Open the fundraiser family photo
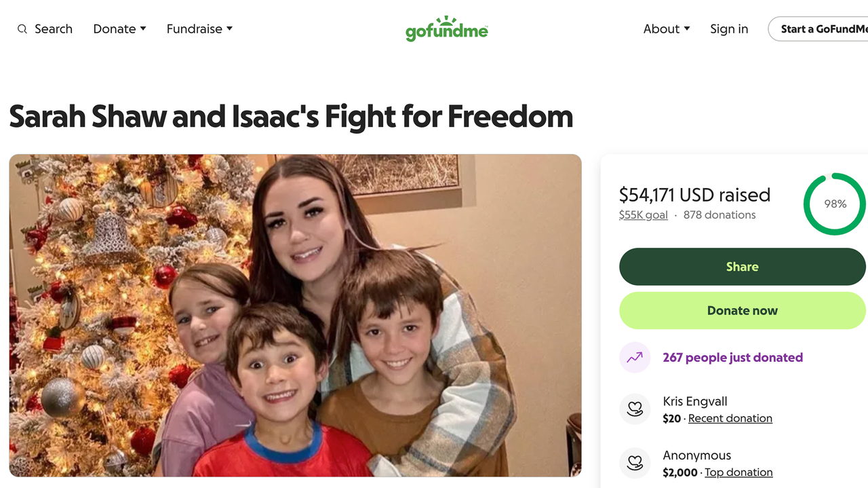 [x=295, y=316]
